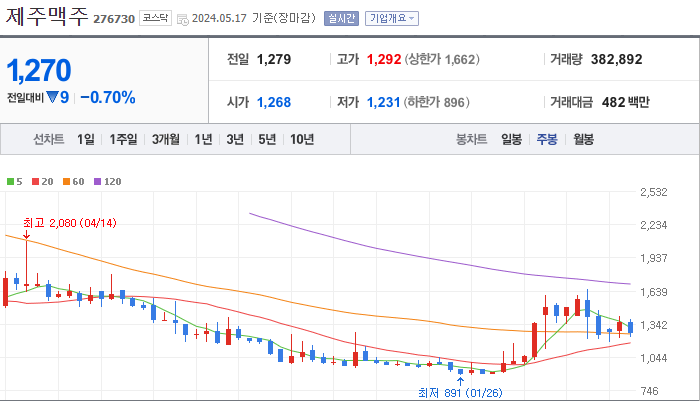
Task: Open the 기업개요 dropdown
Action: (x=392, y=18)
